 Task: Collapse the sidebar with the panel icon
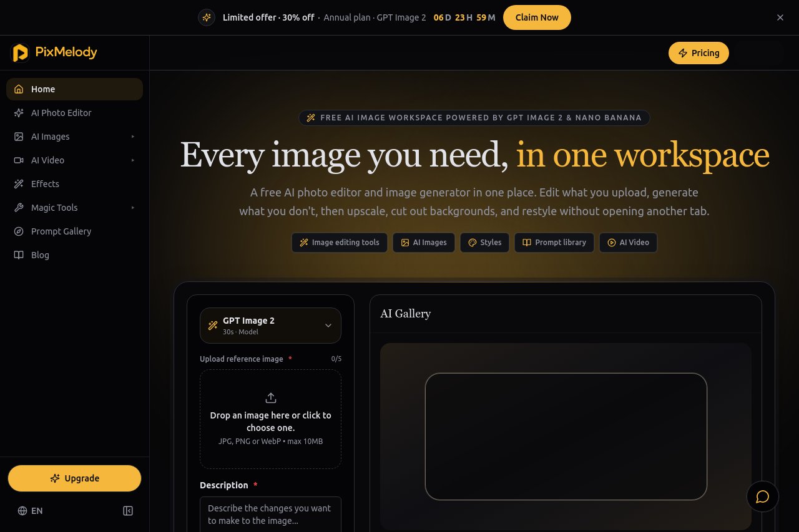(x=128, y=511)
